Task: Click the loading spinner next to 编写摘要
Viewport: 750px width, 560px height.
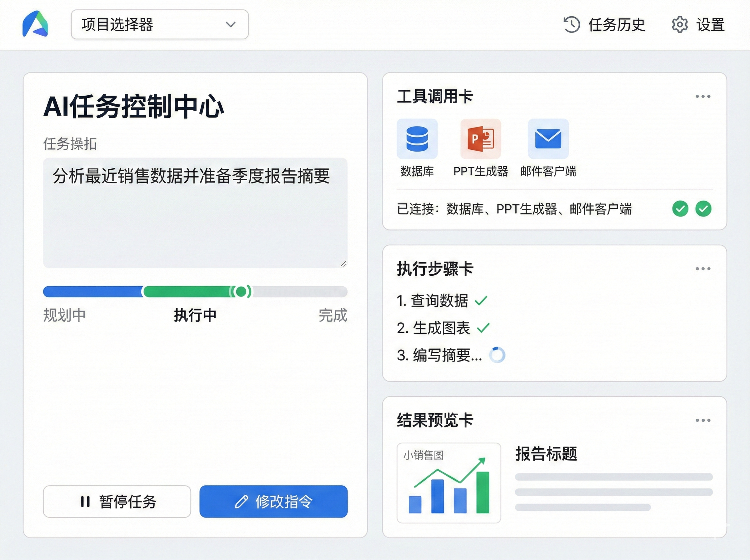Action: [497, 355]
